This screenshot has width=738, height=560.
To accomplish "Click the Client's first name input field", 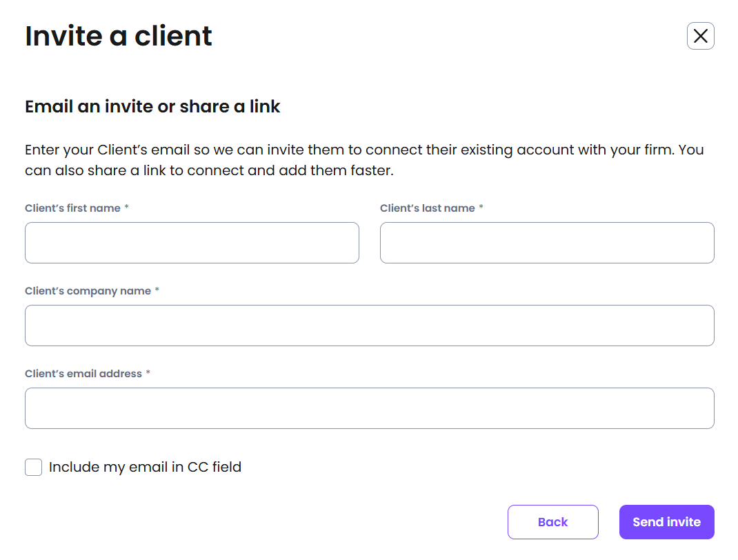I will [192, 243].
